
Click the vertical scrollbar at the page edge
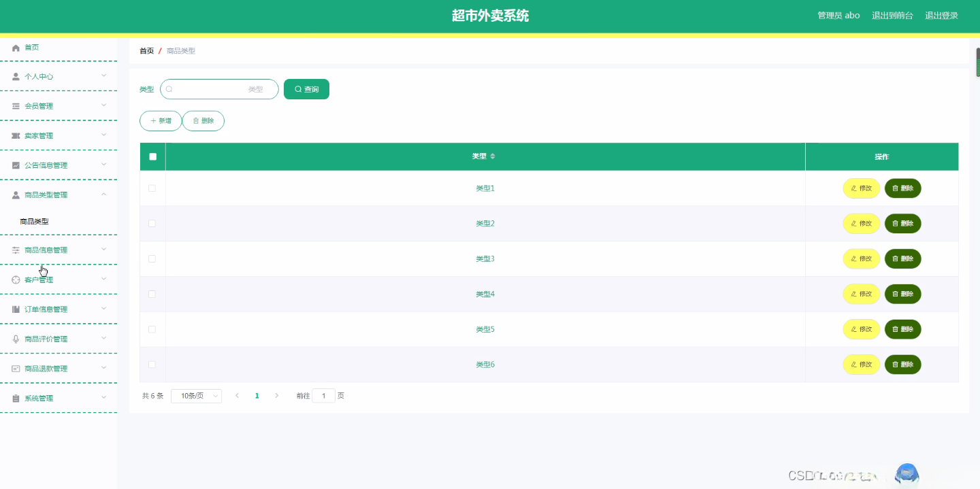click(x=978, y=62)
